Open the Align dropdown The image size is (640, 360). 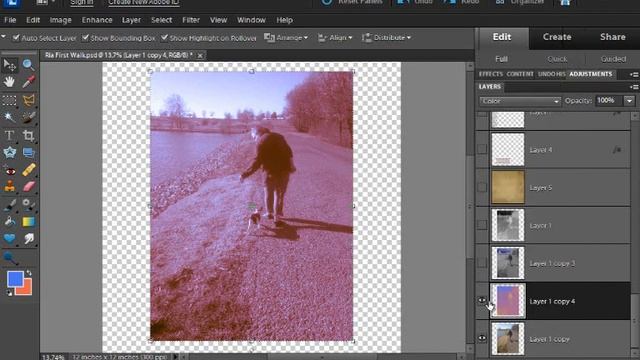point(335,38)
